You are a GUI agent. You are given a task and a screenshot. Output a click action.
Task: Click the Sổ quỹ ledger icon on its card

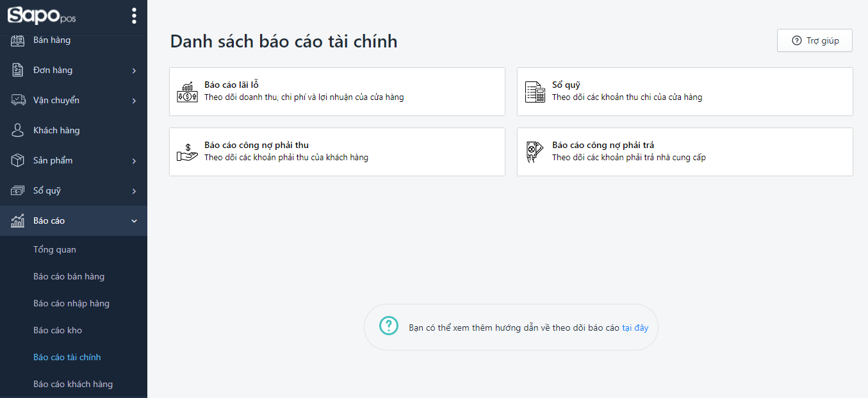(535, 91)
